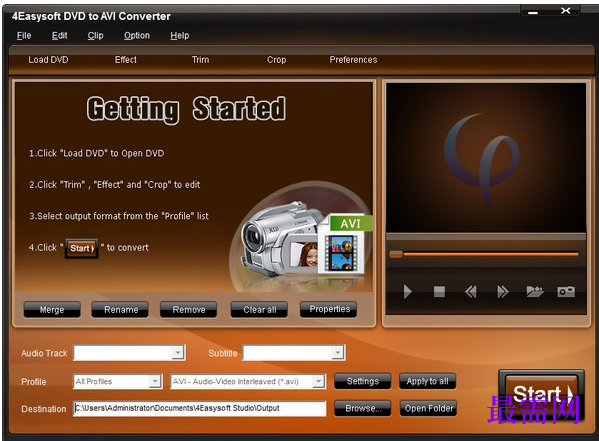Viewport: 599px width, 441px height.
Task: Close the converter window
Action: (566, 11)
